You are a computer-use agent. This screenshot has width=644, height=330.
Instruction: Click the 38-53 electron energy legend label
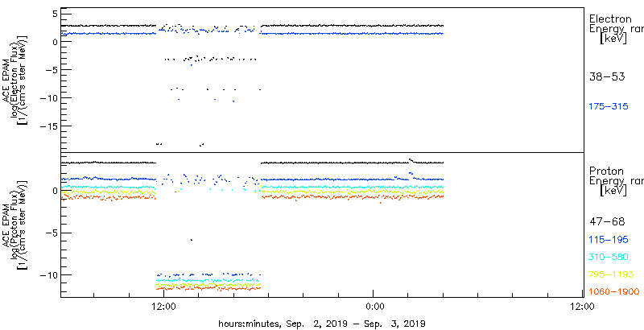607,76
